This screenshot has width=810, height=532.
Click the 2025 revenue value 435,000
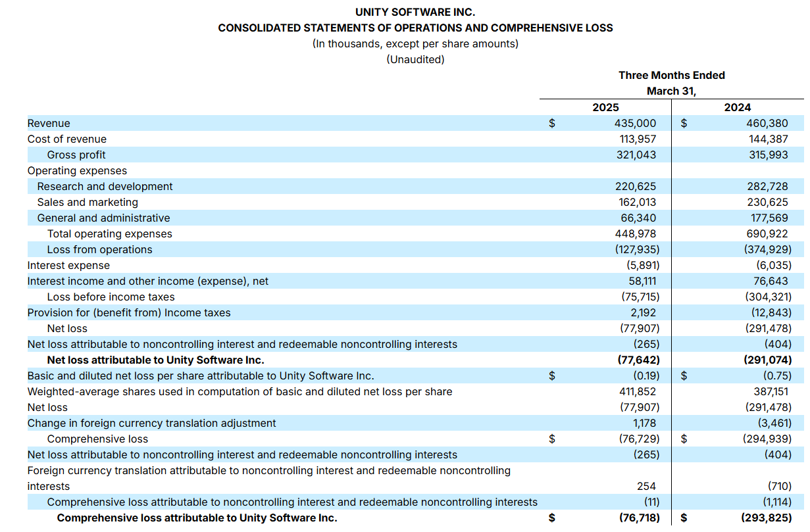point(635,123)
